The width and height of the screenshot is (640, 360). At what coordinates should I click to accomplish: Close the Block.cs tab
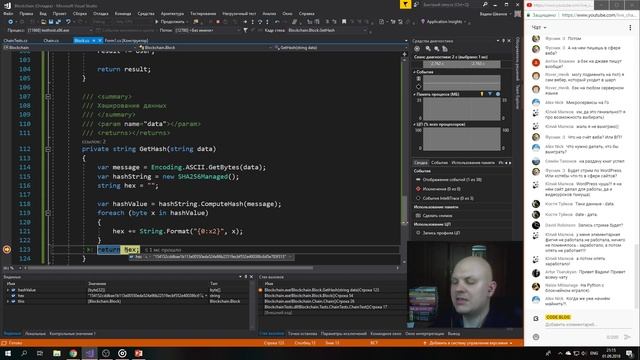100,40
